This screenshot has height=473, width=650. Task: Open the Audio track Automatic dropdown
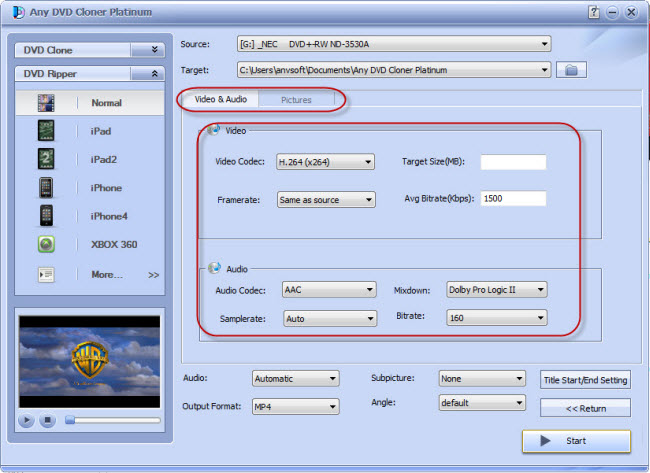click(x=296, y=378)
